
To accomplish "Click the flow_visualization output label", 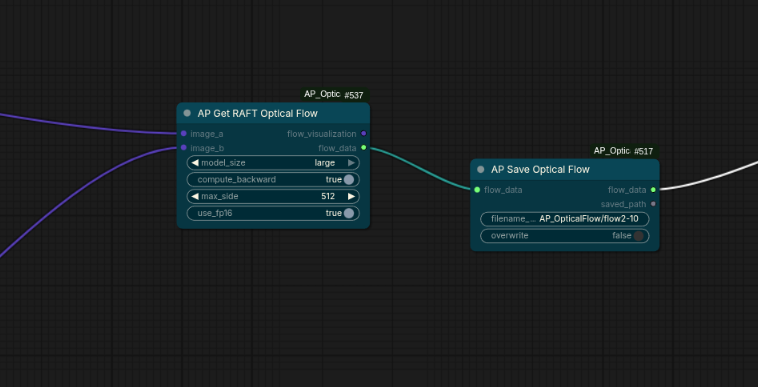I will pos(321,134).
